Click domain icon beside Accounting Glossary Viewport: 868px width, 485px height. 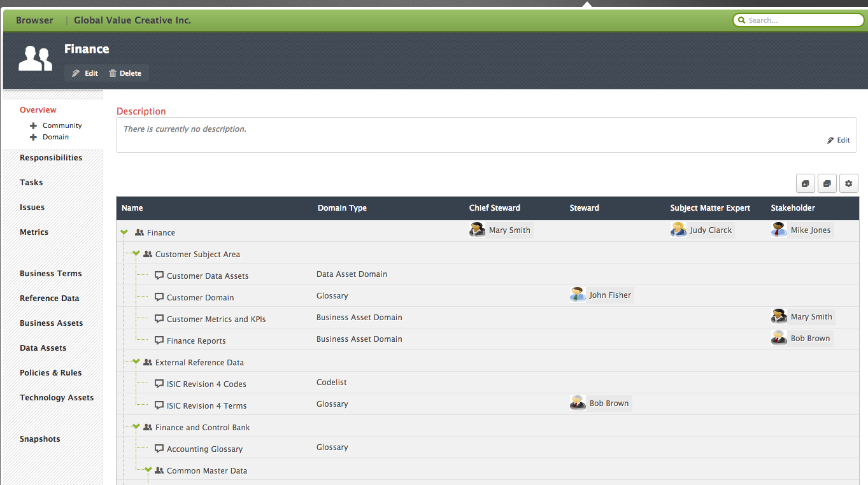[159, 449]
